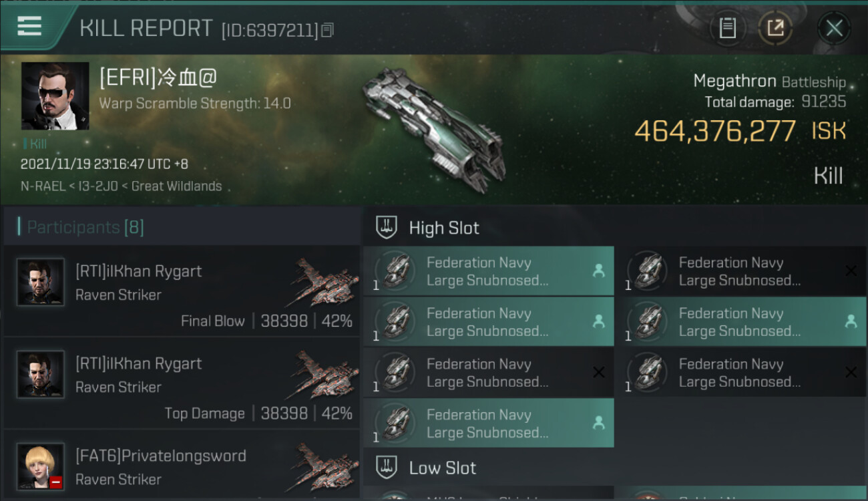Select first highlighted Federation Navy Snubnosed module
The width and height of the screenshot is (868, 501).
[x=489, y=271]
